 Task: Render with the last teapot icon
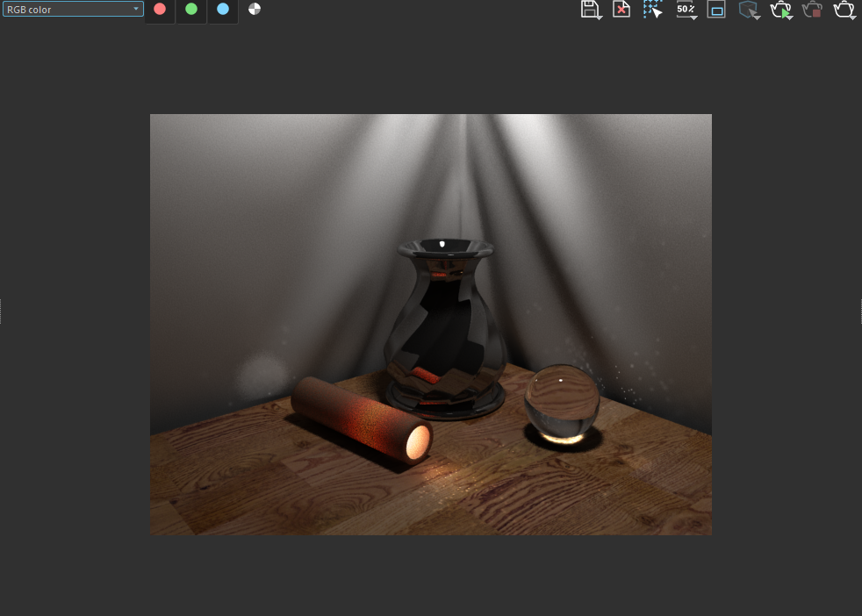tap(844, 10)
